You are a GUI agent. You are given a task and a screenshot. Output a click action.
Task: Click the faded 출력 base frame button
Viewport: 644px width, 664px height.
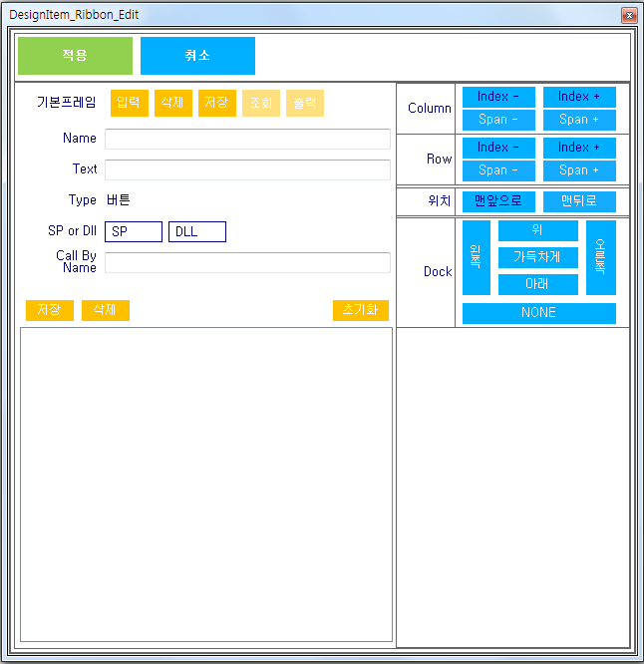[x=305, y=103]
